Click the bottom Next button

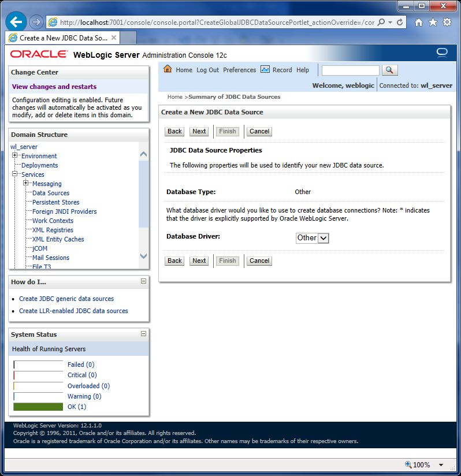(199, 261)
